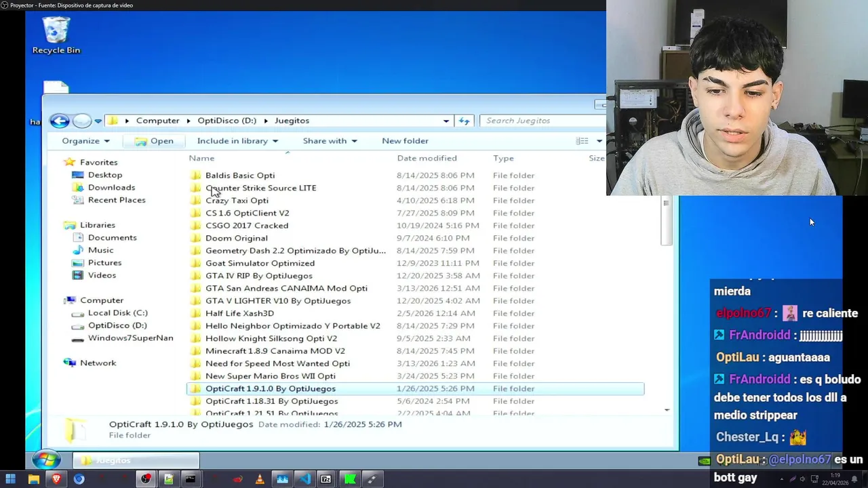Click the notification bell in system tray

(854, 479)
